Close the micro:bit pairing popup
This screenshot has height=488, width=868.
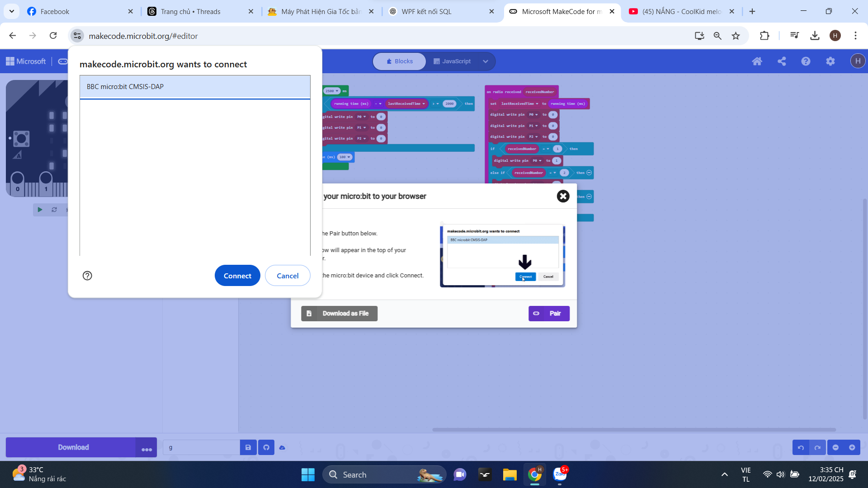(563, 196)
